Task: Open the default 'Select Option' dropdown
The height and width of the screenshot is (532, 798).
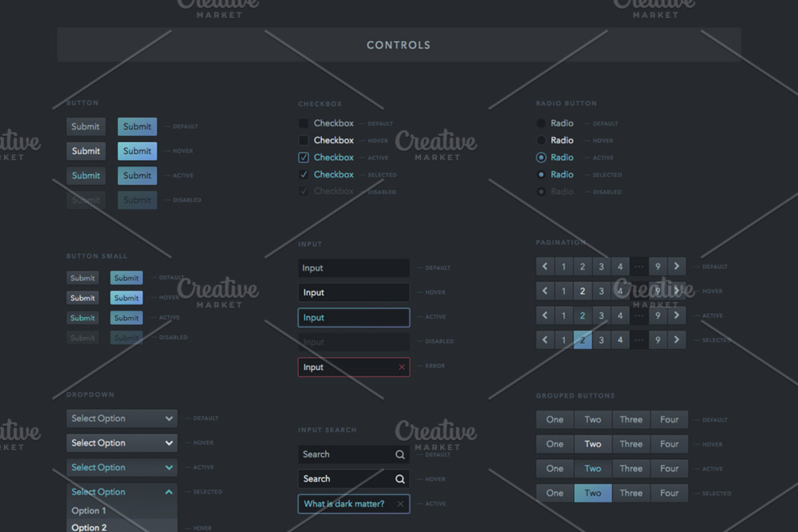Action: pos(122,418)
